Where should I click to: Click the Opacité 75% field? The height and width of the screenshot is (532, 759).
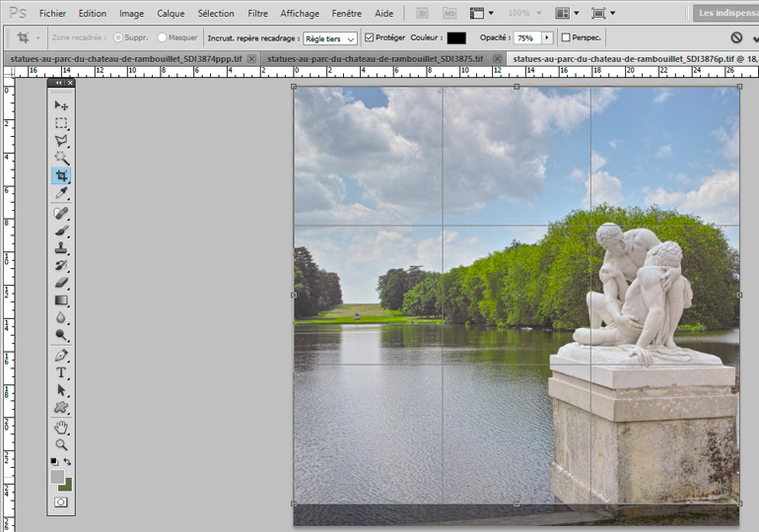(x=527, y=37)
